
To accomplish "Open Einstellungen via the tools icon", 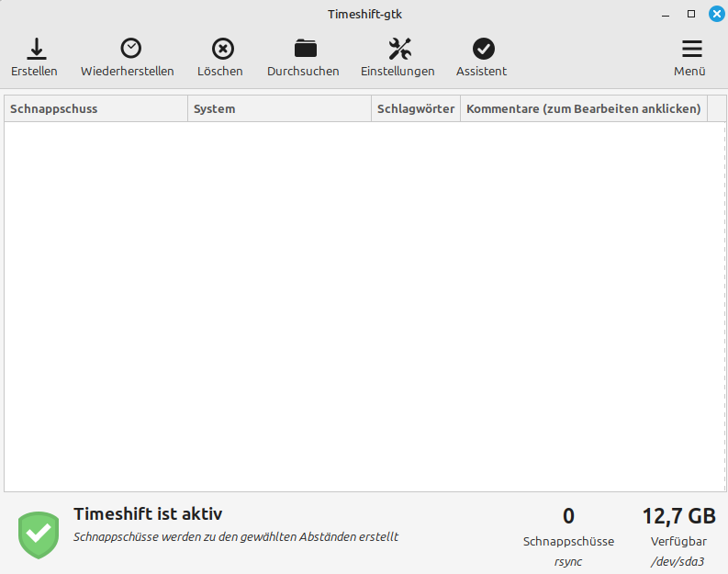I will coord(399,49).
